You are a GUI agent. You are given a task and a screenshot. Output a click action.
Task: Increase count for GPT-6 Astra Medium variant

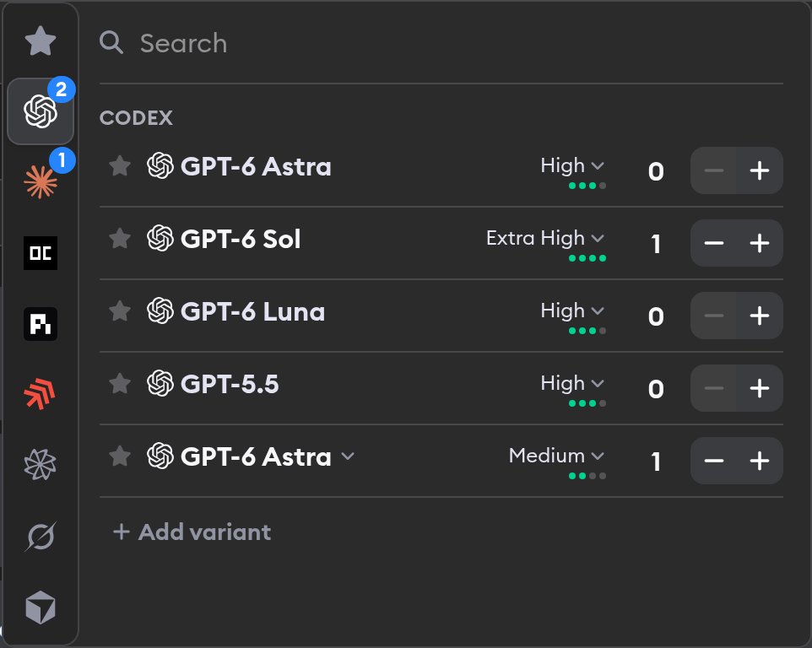[x=759, y=460]
